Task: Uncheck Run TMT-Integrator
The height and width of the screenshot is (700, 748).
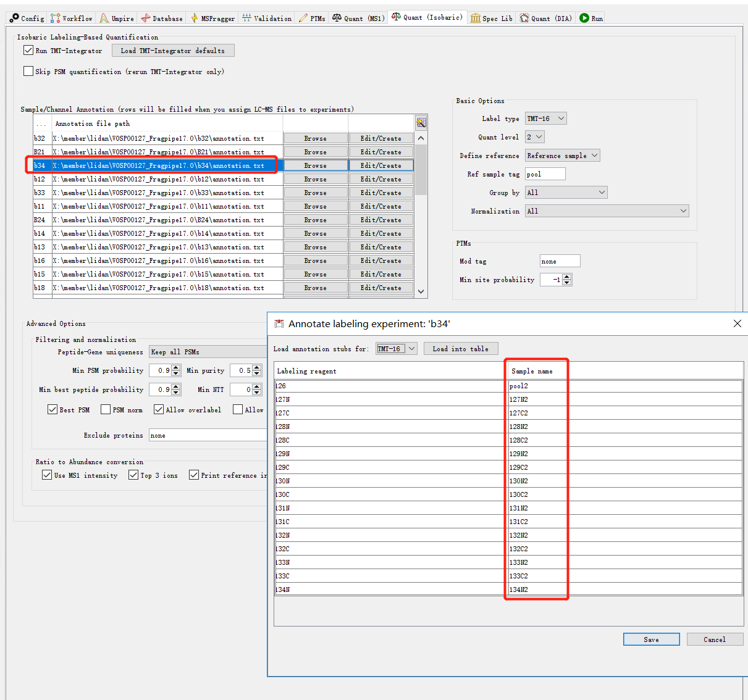Action: (x=28, y=50)
